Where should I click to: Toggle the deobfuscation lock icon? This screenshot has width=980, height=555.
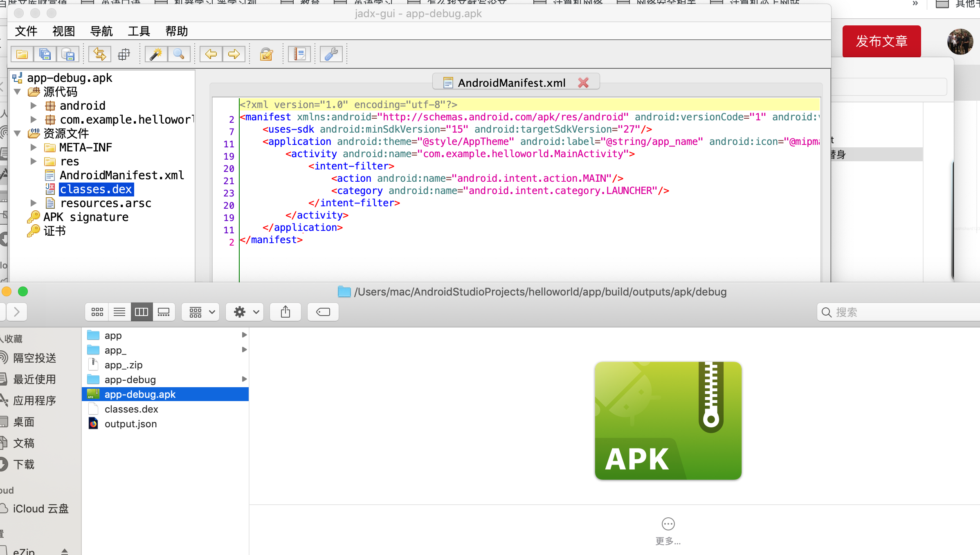266,54
